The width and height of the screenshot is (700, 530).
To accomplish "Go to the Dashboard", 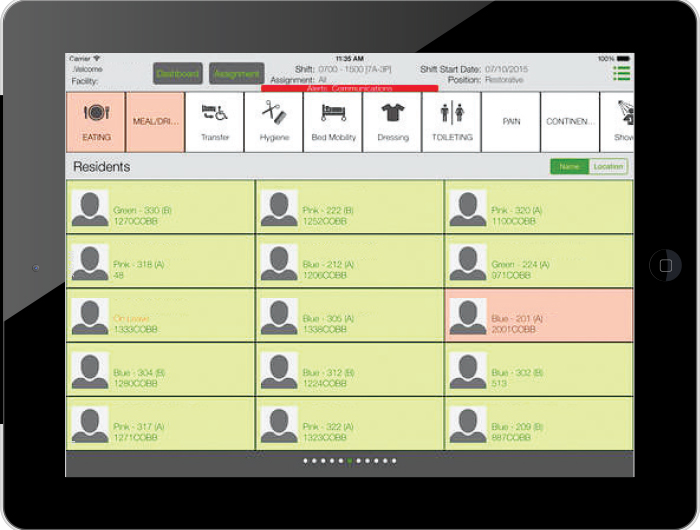I will 178,74.
